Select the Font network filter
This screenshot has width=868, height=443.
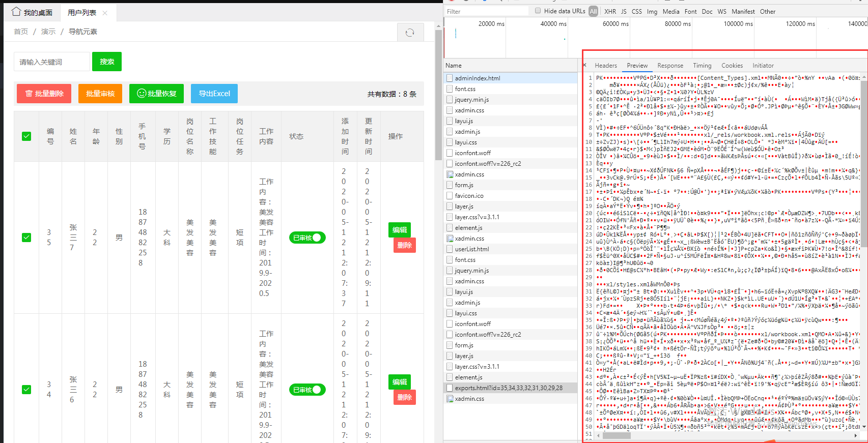pos(691,11)
